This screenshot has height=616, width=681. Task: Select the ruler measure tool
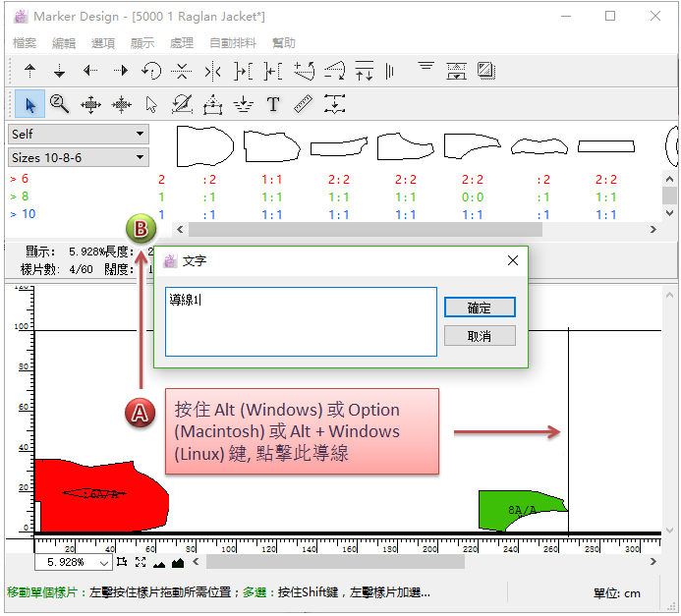point(303,103)
